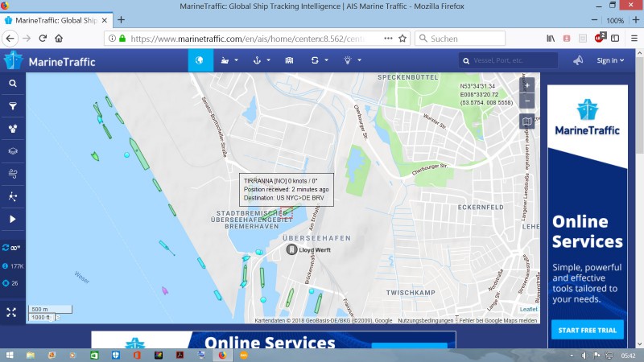Open the Gallery photos icon in header
The image size is (644, 362).
289,60
